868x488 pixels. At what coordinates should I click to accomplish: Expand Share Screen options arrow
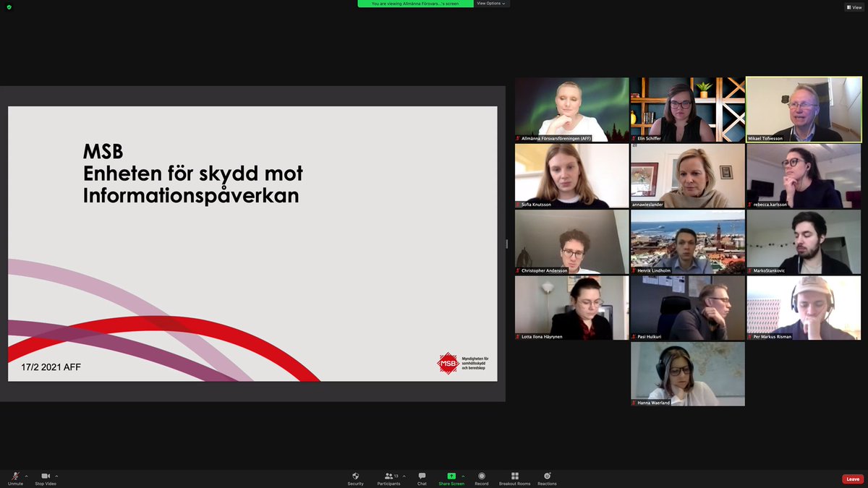point(463,476)
